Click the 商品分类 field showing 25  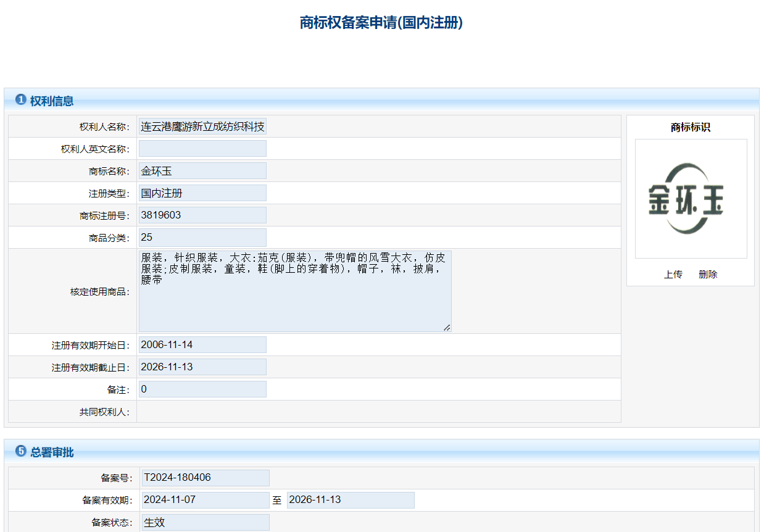(202, 238)
